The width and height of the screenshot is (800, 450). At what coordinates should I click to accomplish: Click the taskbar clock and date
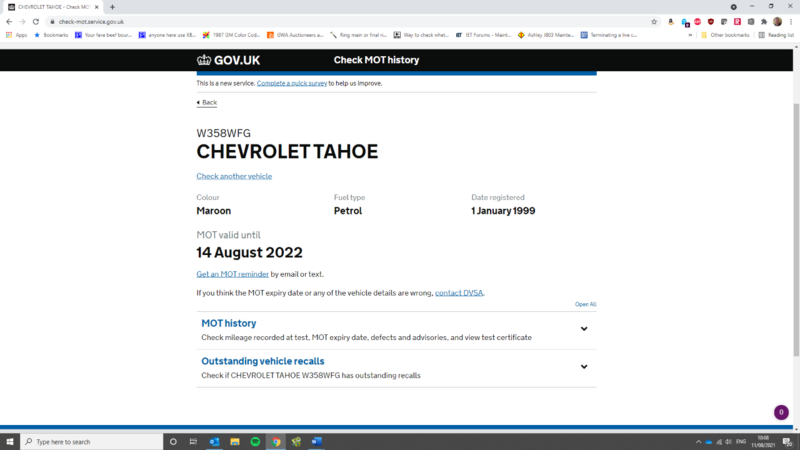click(x=763, y=442)
